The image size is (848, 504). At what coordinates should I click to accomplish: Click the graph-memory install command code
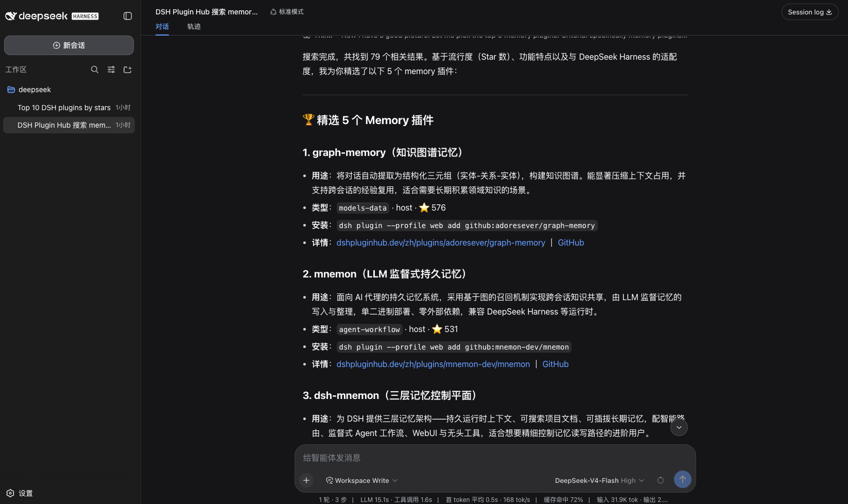467,225
